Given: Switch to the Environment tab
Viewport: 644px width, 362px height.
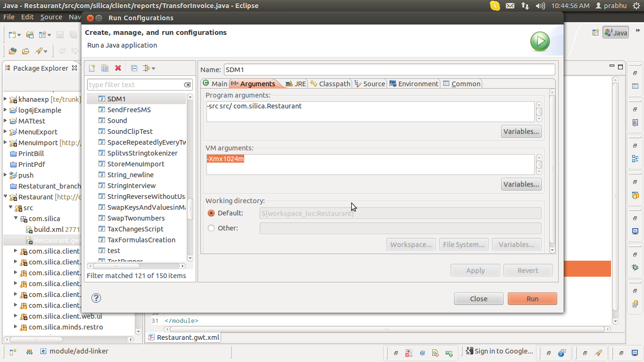Looking at the screenshot, I should click(413, 83).
